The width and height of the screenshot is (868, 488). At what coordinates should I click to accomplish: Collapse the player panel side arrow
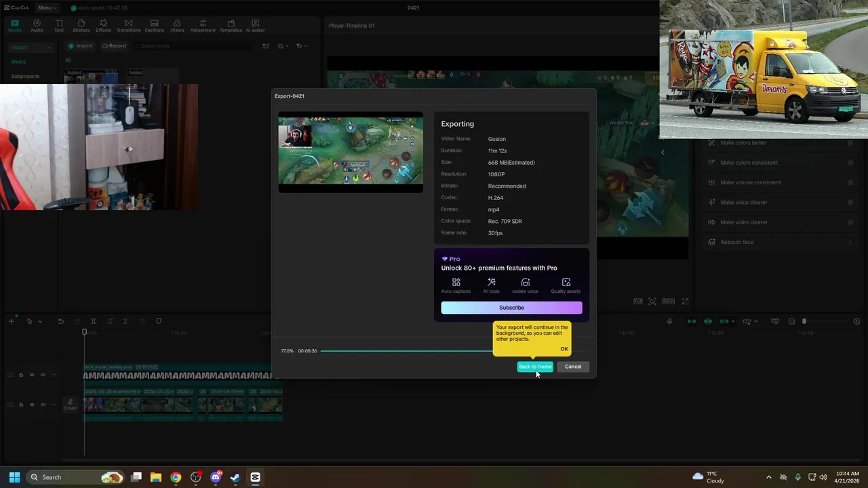(x=663, y=152)
